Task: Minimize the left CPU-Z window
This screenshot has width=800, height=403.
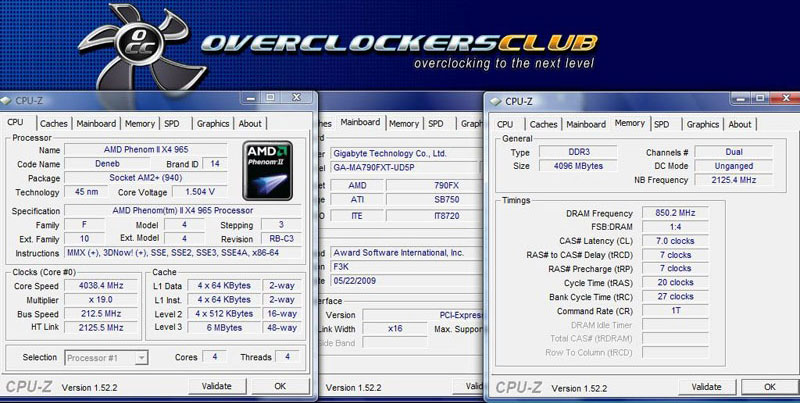Action: [x=249, y=97]
